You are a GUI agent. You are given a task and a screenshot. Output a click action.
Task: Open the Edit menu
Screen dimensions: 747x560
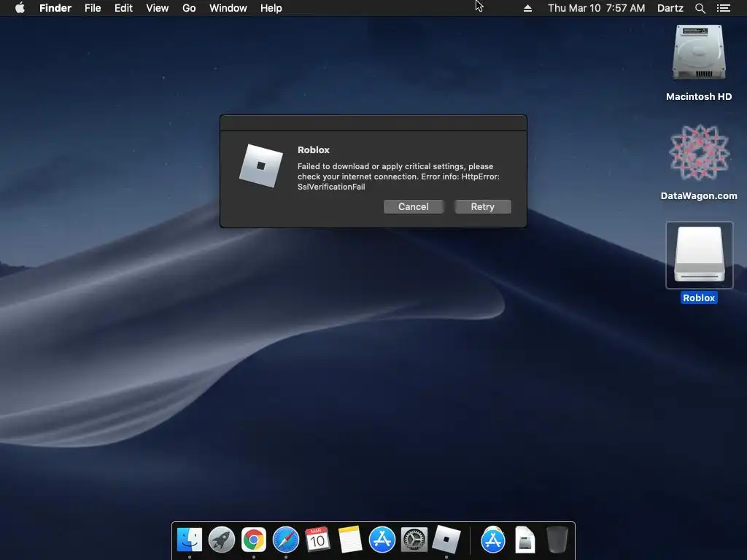[123, 8]
